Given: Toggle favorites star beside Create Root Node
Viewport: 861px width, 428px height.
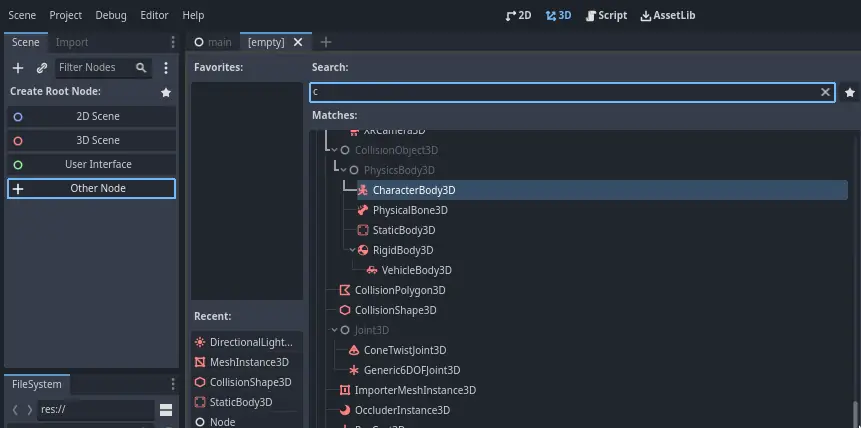Looking at the screenshot, I should (166, 92).
